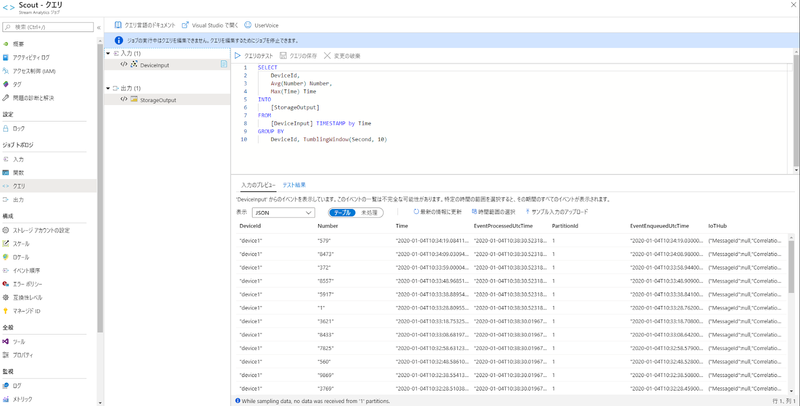800x406 pixels.
Task: Open the クエリ言語のドキュメント book icon
Action: 120,24
